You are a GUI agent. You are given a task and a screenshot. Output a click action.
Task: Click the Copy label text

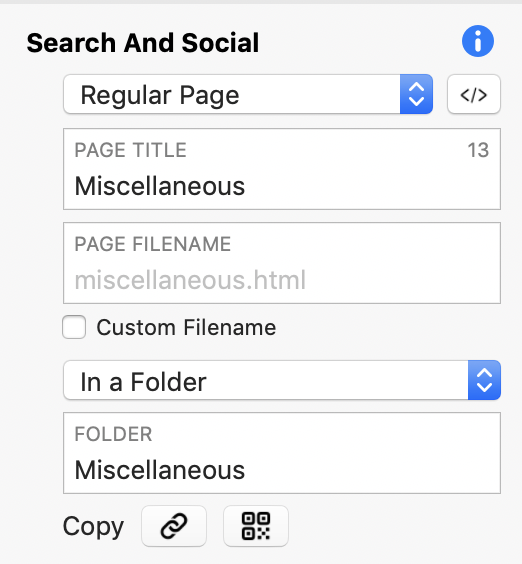(x=94, y=527)
